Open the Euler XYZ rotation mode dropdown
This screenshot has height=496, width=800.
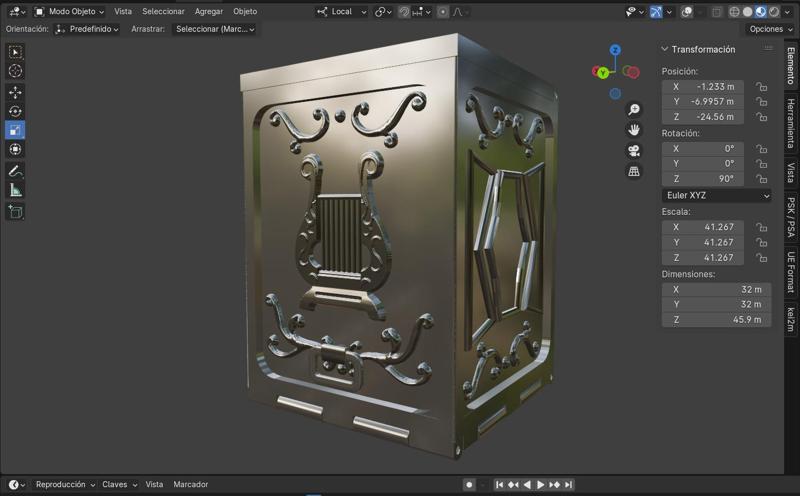pyautogui.click(x=716, y=196)
